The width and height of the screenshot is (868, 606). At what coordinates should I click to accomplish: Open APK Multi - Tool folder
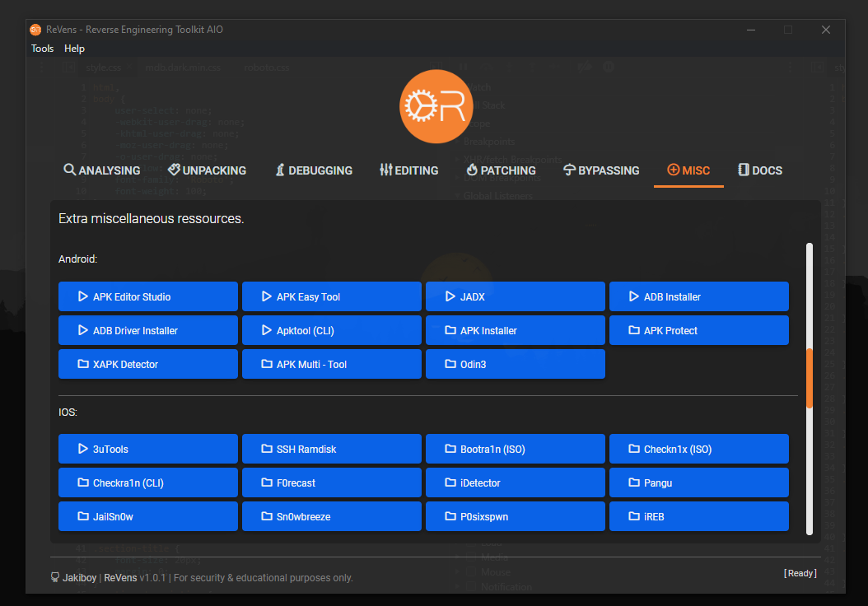pyautogui.click(x=332, y=364)
